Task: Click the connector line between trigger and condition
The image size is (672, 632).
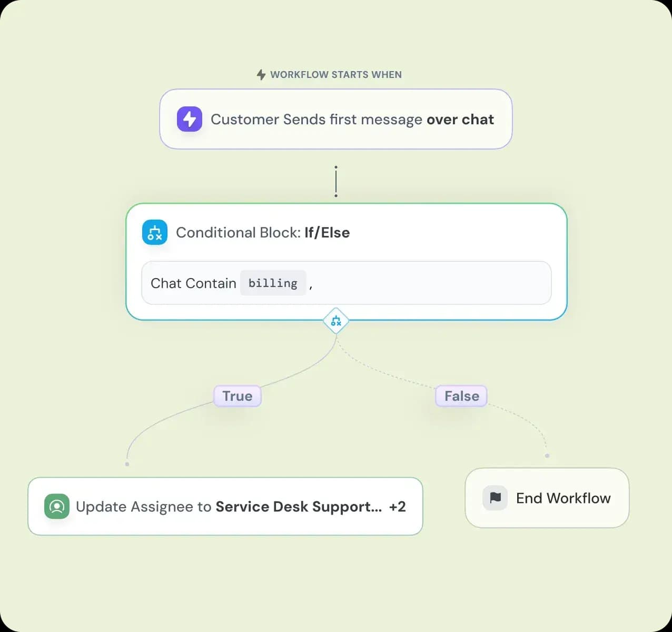Action: tap(336, 181)
